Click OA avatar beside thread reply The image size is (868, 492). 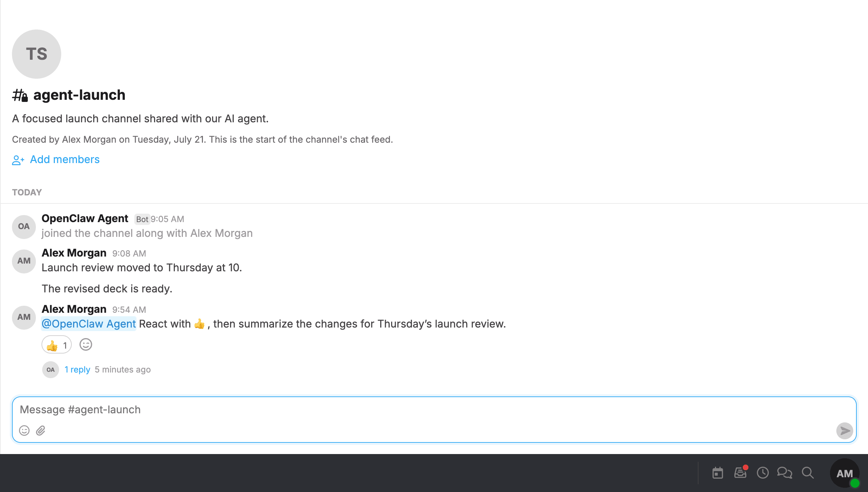point(51,370)
